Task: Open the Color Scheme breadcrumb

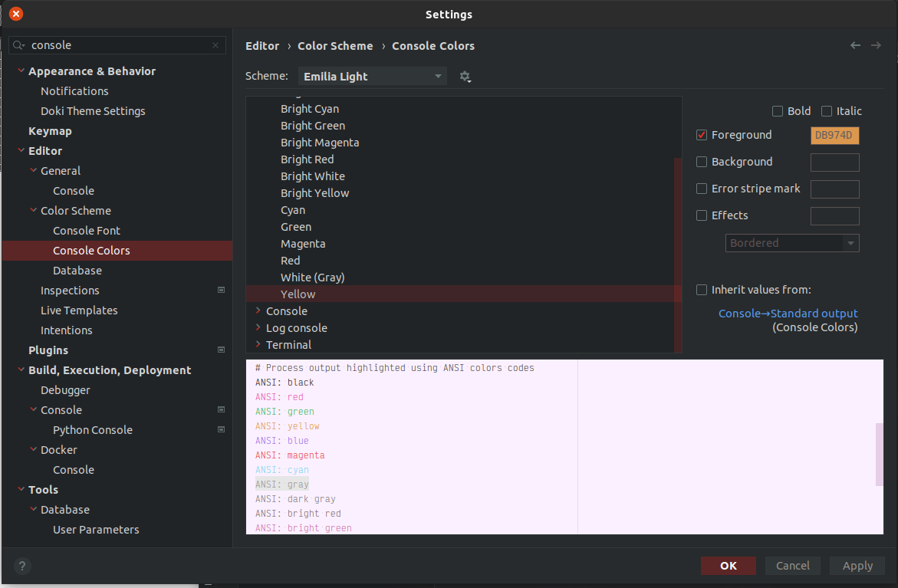Action: tap(335, 46)
